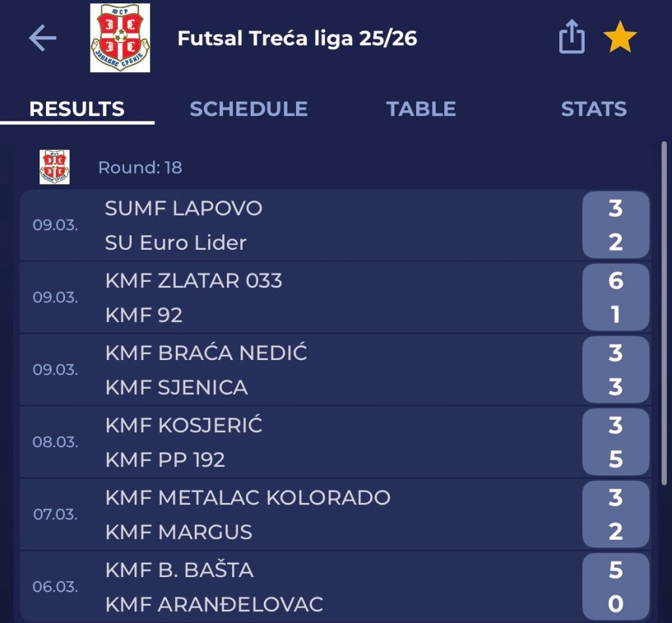Open the KMF METALAC KOLORADO match

(295, 514)
